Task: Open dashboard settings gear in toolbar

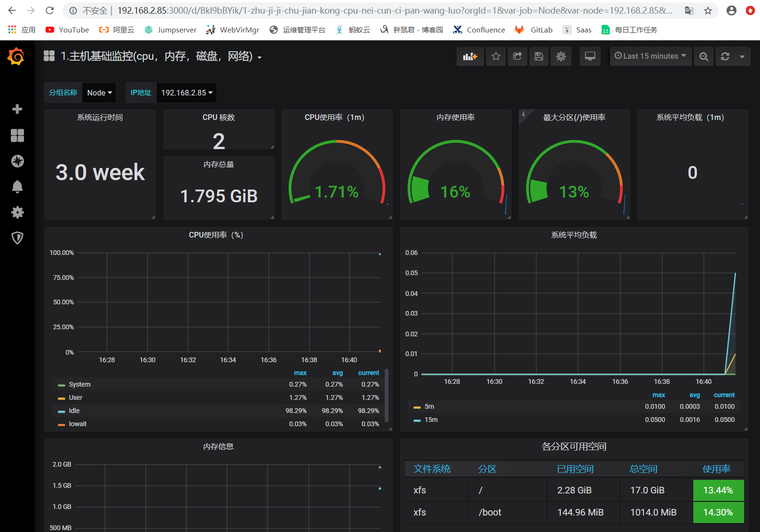Action: pos(561,56)
